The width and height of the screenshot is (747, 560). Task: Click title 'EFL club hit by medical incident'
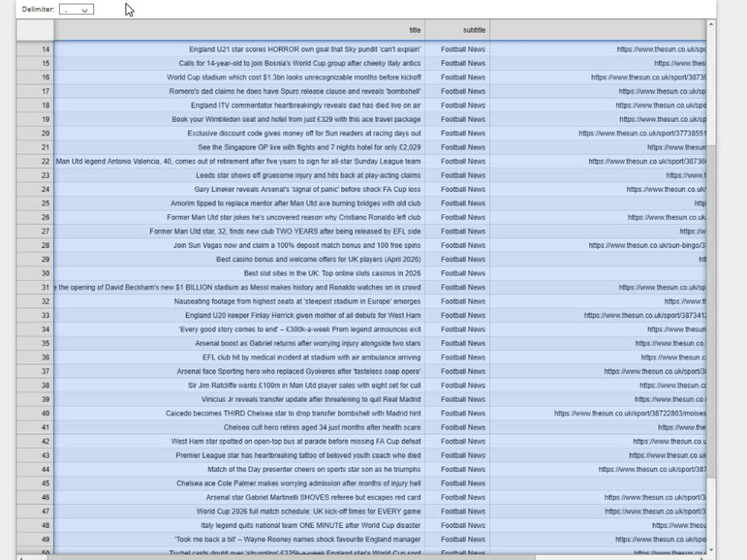[x=311, y=358]
